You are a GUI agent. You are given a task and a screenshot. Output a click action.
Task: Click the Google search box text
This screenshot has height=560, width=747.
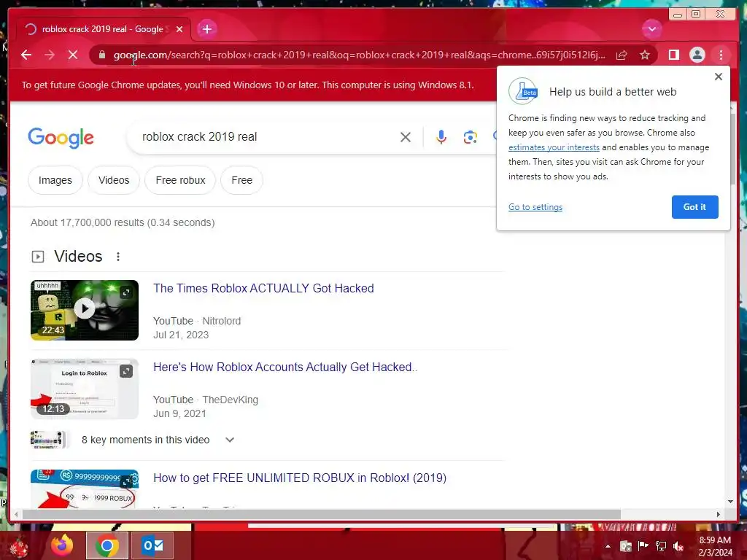[199, 136]
